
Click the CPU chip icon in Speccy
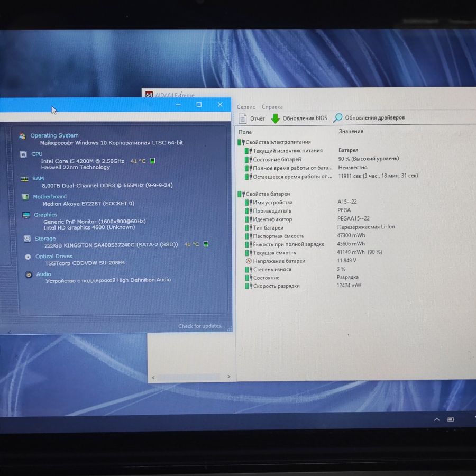click(x=23, y=154)
